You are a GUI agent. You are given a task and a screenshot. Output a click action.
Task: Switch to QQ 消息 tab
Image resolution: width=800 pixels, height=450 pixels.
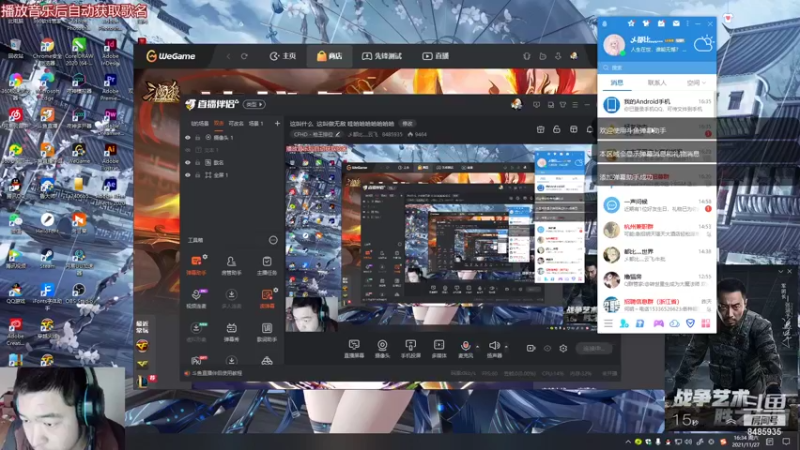coord(617,83)
